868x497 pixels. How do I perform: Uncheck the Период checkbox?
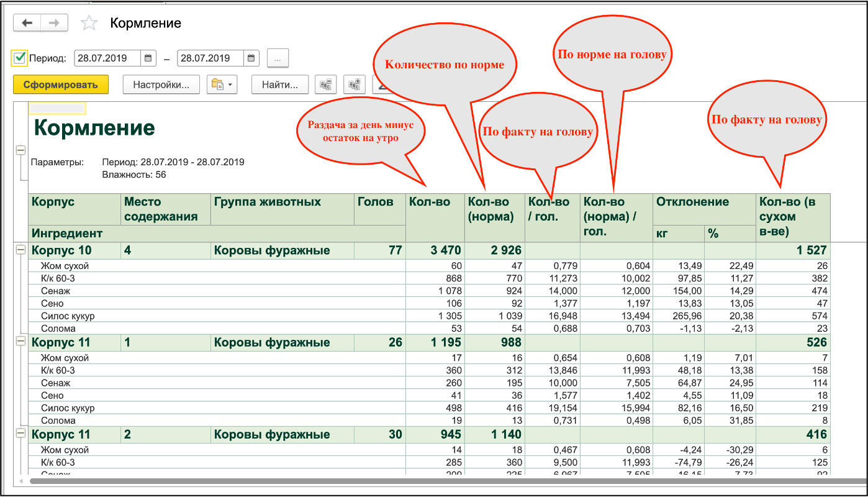19,58
